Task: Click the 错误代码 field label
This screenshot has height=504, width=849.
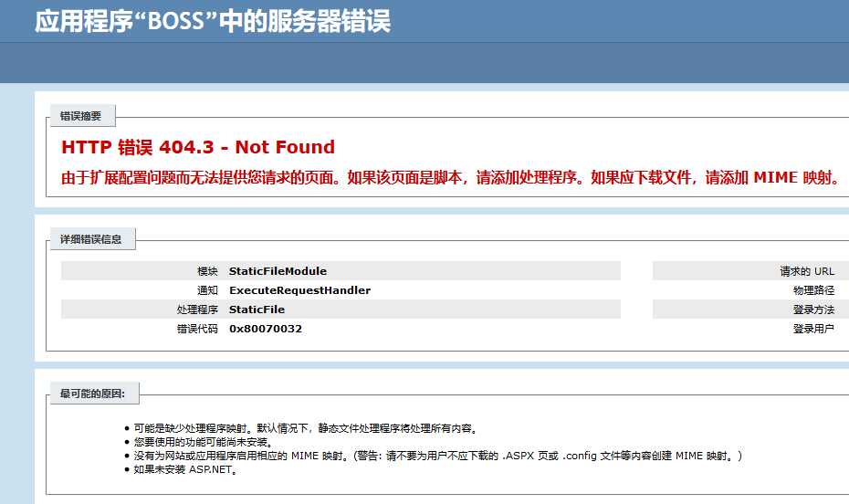Action: click(x=197, y=329)
